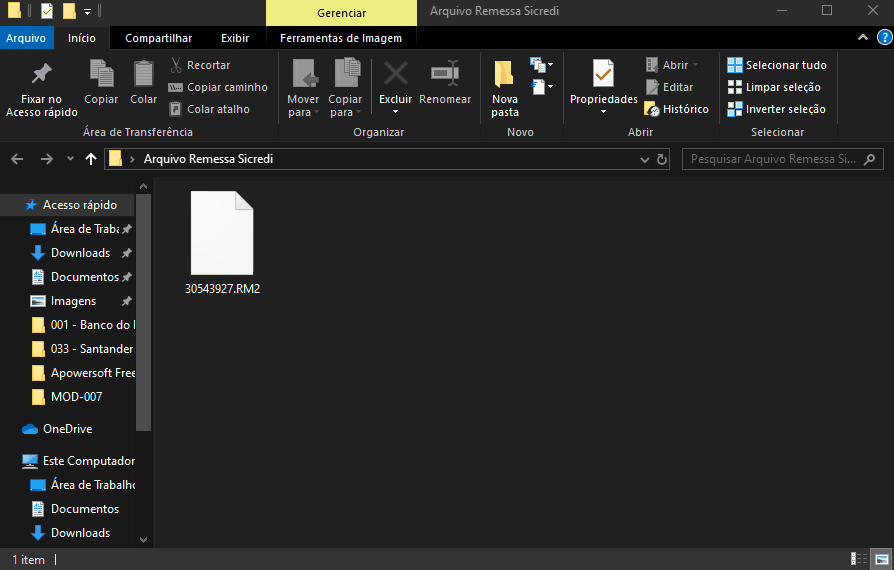Image resolution: width=894 pixels, height=570 pixels.
Task: Open the Excluir dropdown arrow
Action: pos(396,112)
